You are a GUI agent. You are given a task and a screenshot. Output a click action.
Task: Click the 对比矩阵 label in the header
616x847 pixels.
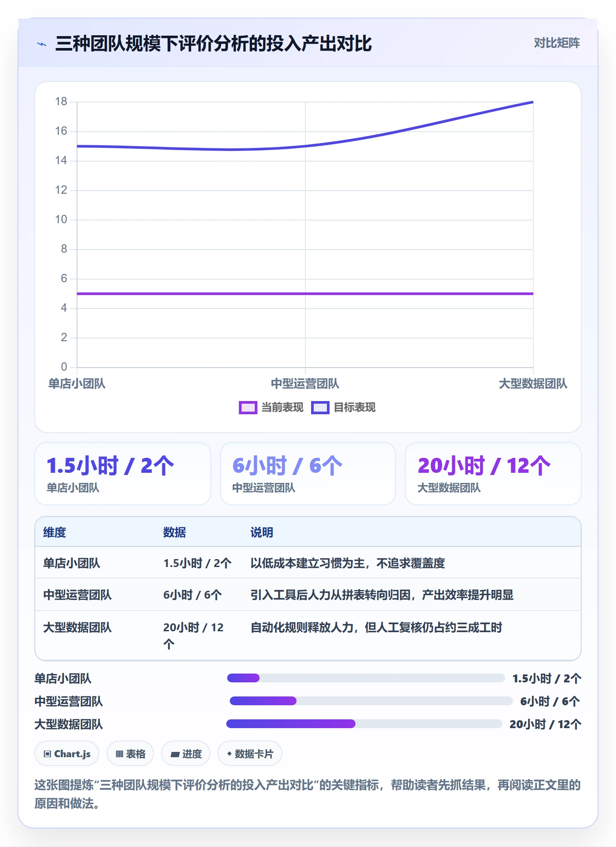pos(557,43)
